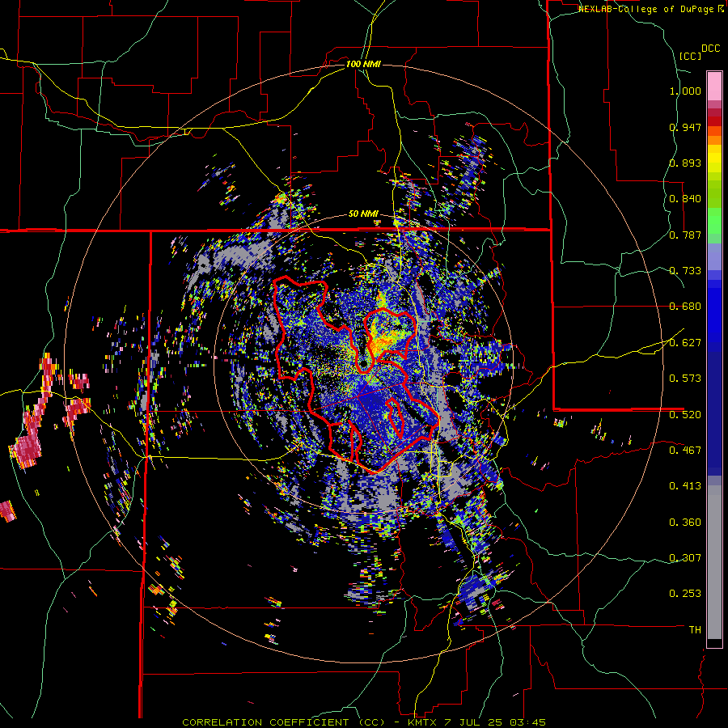Click the 0.307 legend value
This screenshot has width=728, height=728.
pyautogui.click(x=685, y=558)
